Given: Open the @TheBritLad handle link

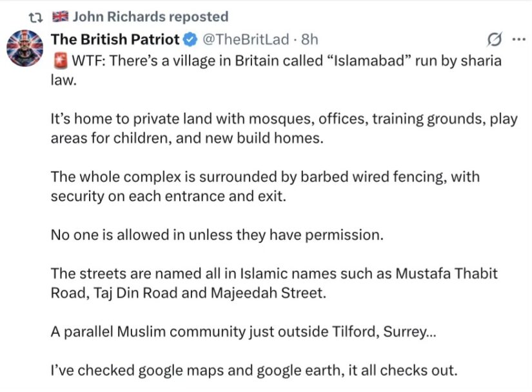Looking at the screenshot, I should 246,39.
